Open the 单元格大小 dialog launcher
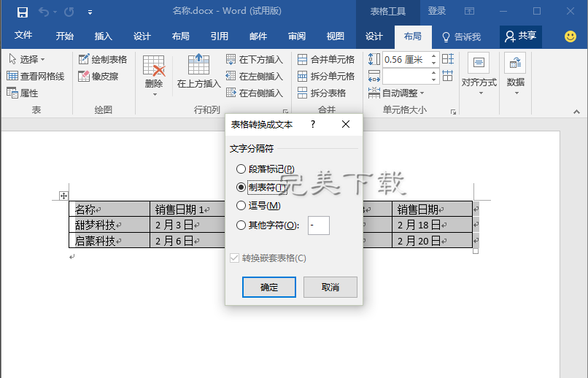This screenshot has width=588, height=378. [x=453, y=112]
